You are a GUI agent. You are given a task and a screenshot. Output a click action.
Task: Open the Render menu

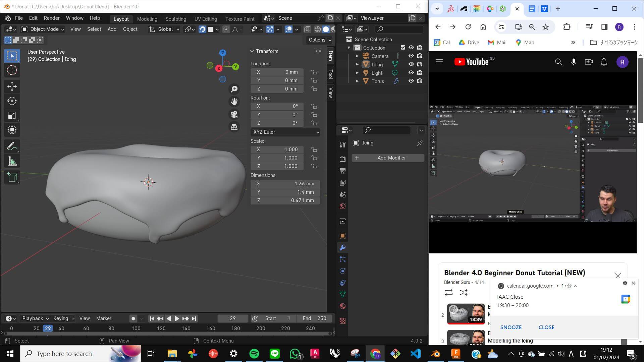[x=52, y=18]
